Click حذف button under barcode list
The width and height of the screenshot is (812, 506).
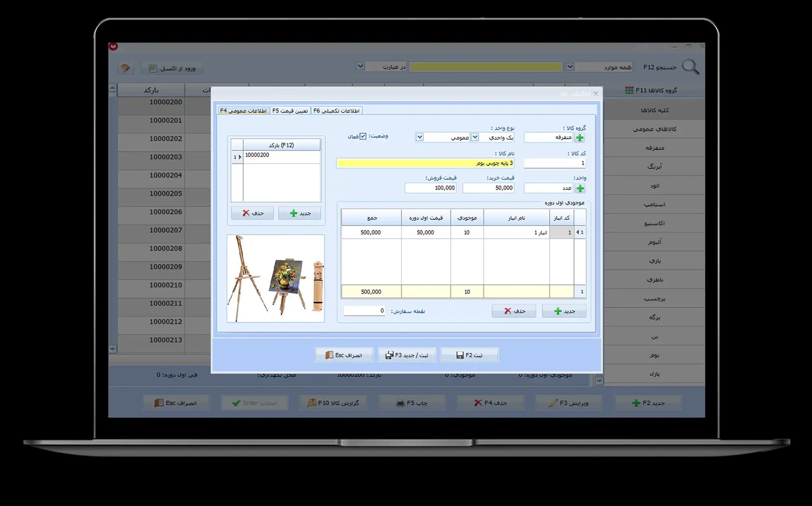pyautogui.click(x=253, y=213)
